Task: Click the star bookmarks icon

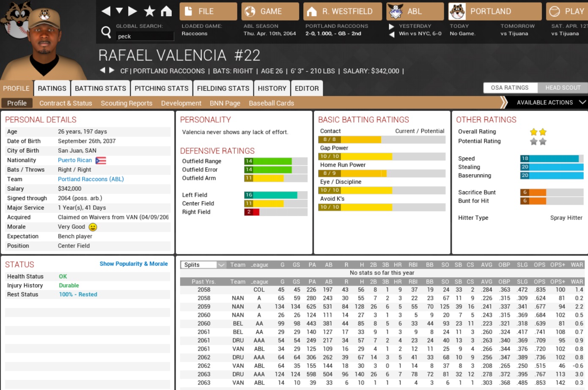Action: pos(149,11)
